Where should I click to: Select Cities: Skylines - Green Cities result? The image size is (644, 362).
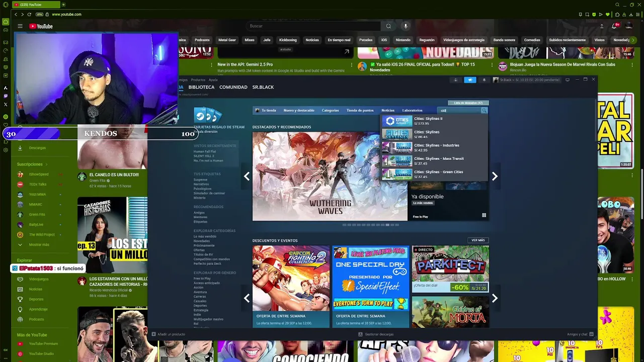pyautogui.click(x=434, y=174)
